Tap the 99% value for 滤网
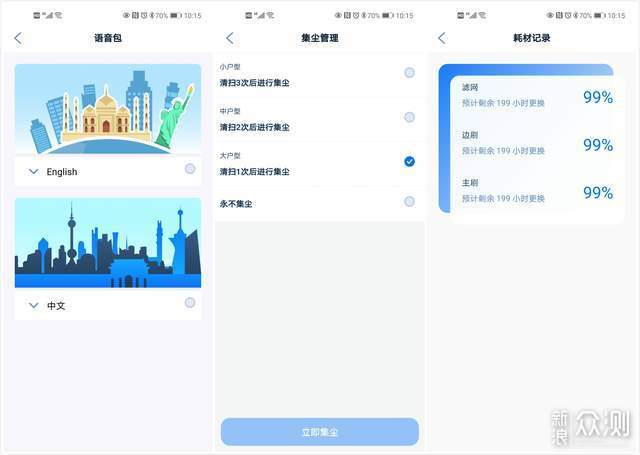Viewport: 640px width, 455px height. [x=598, y=97]
